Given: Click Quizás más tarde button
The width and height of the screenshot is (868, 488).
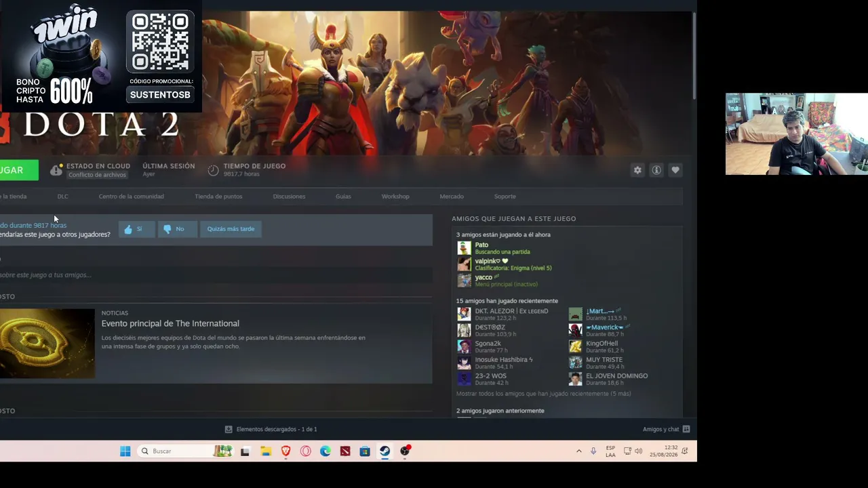Looking at the screenshot, I should pos(231,229).
